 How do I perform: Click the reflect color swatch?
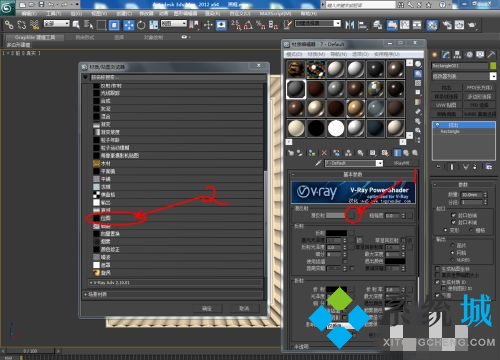click(336, 233)
